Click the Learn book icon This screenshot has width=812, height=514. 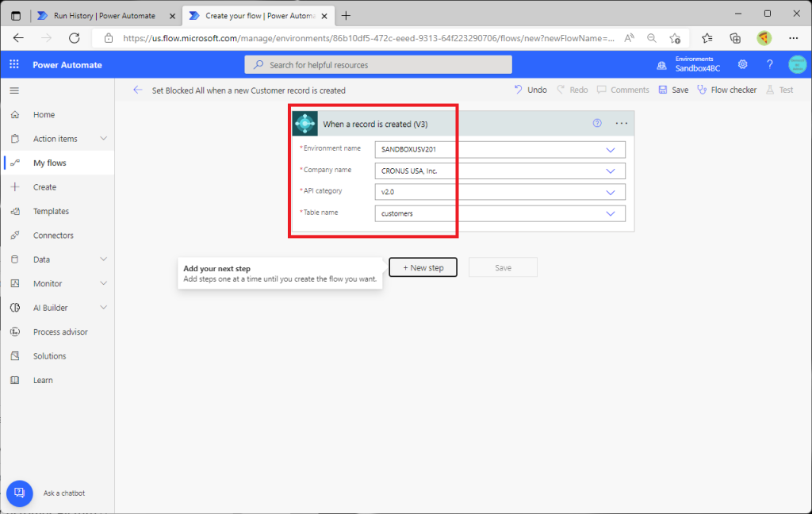pos(15,380)
